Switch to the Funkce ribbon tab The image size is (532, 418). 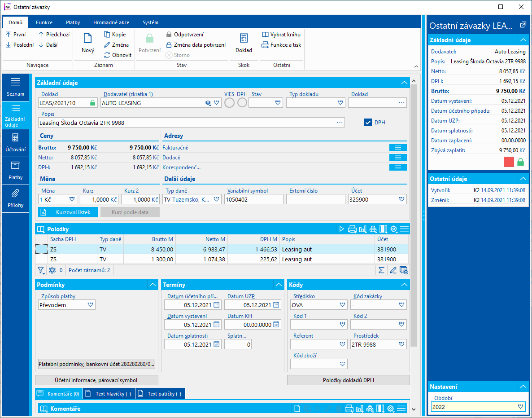tap(44, 22)
